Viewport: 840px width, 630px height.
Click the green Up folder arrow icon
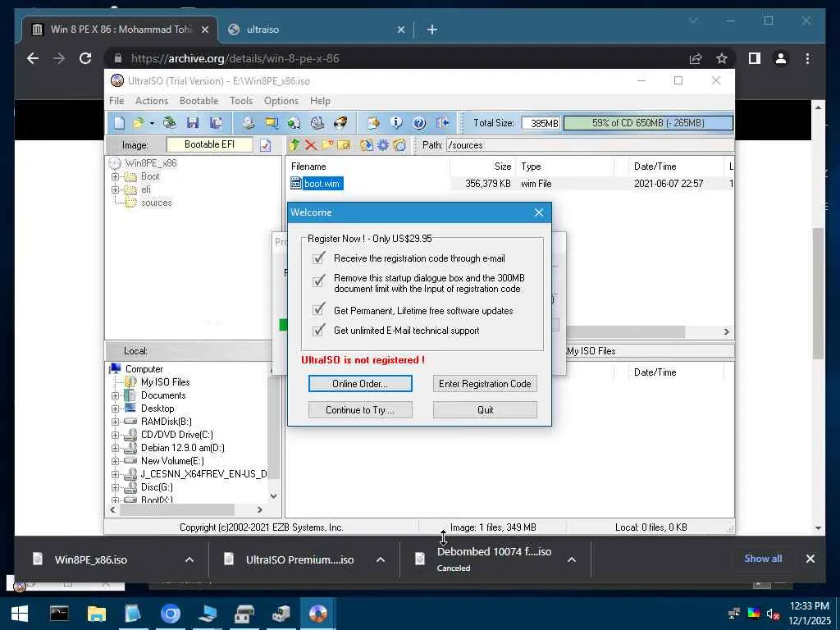tap(294, 144)
